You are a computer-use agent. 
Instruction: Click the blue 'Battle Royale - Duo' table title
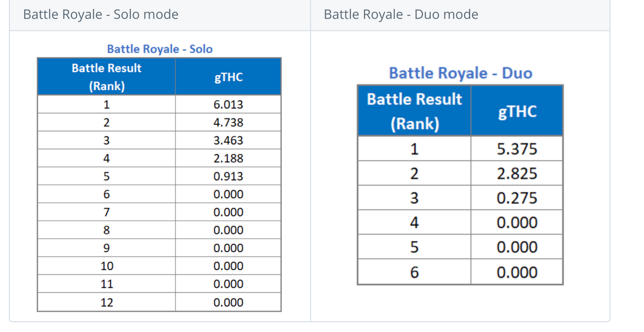[x=461, y=73]
